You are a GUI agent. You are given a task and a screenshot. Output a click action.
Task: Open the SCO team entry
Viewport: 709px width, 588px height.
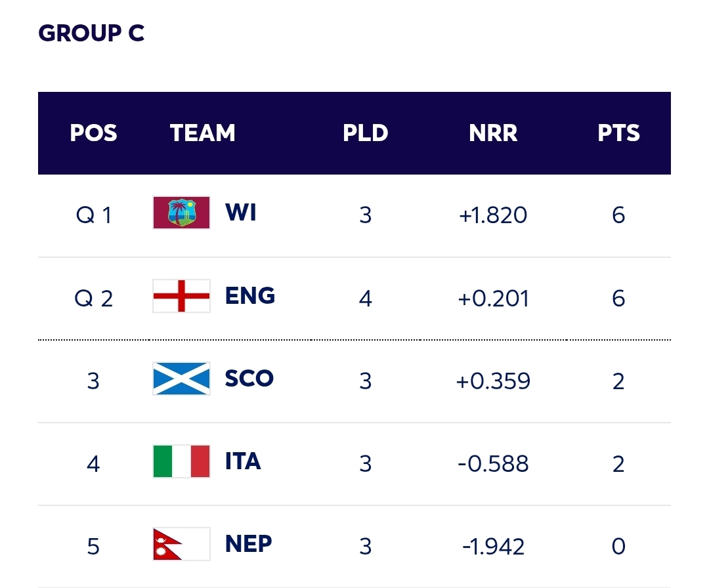249,379
